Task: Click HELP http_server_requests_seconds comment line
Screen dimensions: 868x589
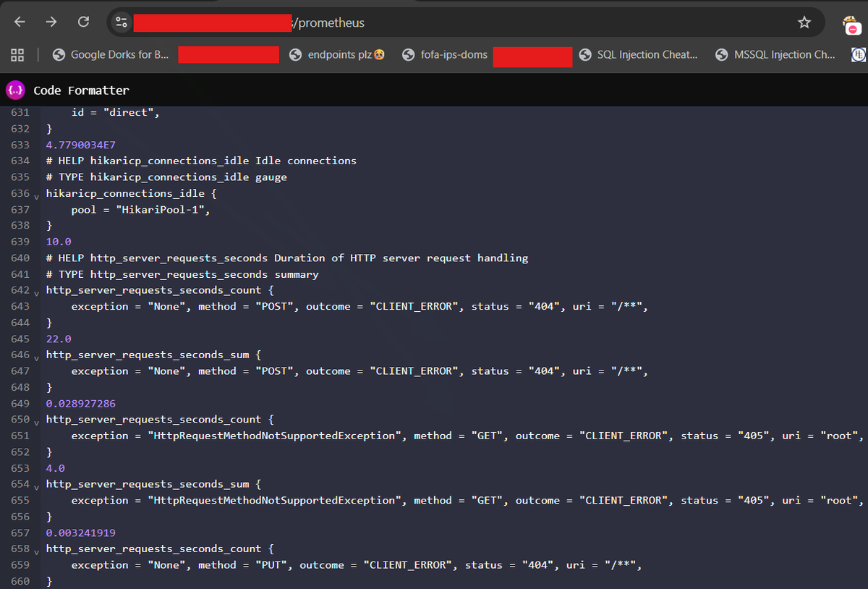Action: coord(287,258)
